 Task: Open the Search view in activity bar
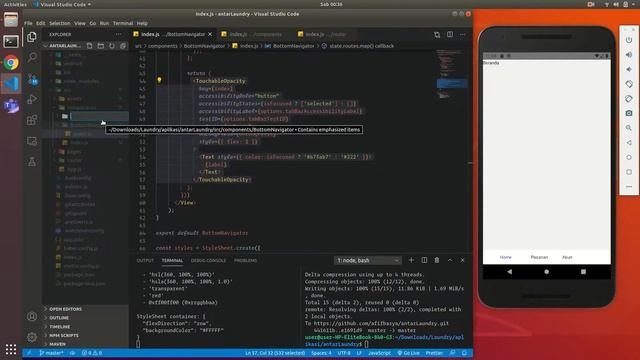(x=32, y=57)
